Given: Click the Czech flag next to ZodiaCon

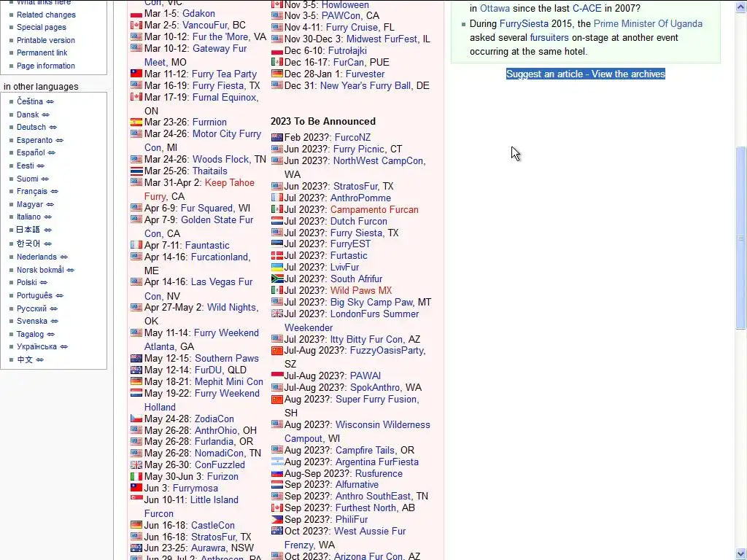Looking at the screenshot, I should coord(136,419).
